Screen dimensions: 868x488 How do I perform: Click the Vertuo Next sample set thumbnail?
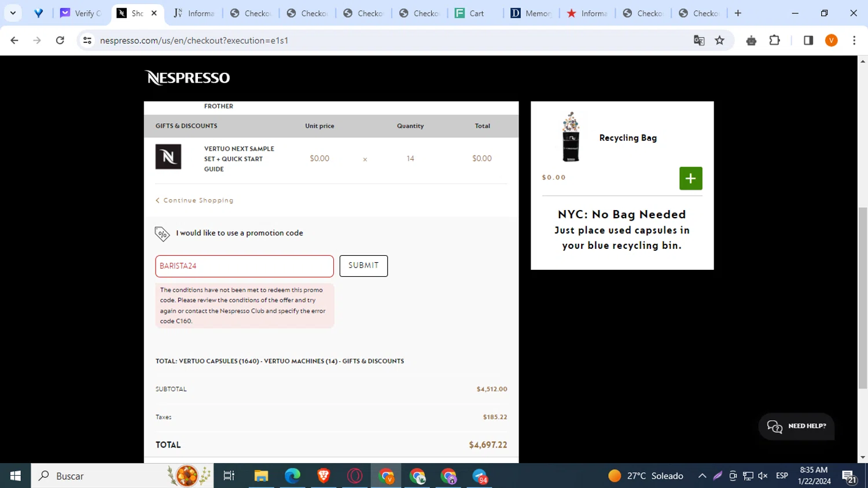tap(168, 157)
